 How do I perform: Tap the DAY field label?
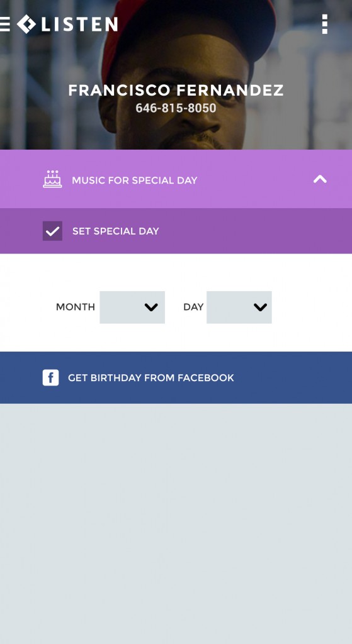[193, 307]
